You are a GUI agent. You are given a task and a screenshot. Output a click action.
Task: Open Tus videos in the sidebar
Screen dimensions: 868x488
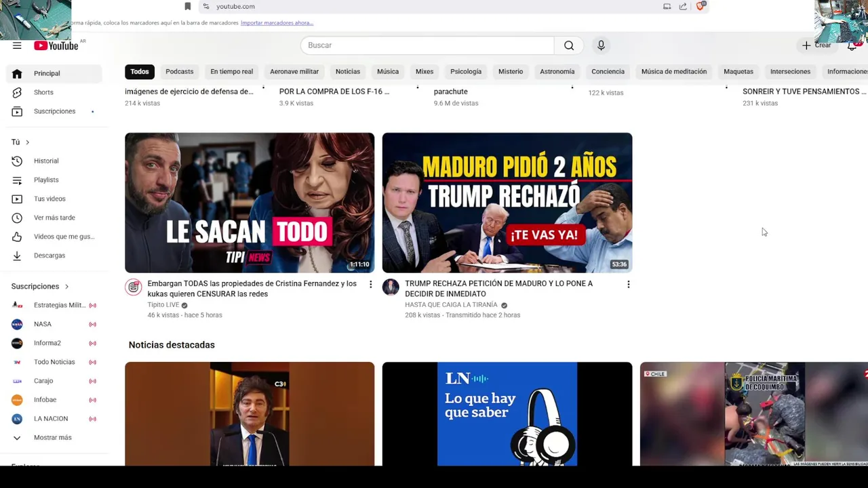[x=54, y=199]
